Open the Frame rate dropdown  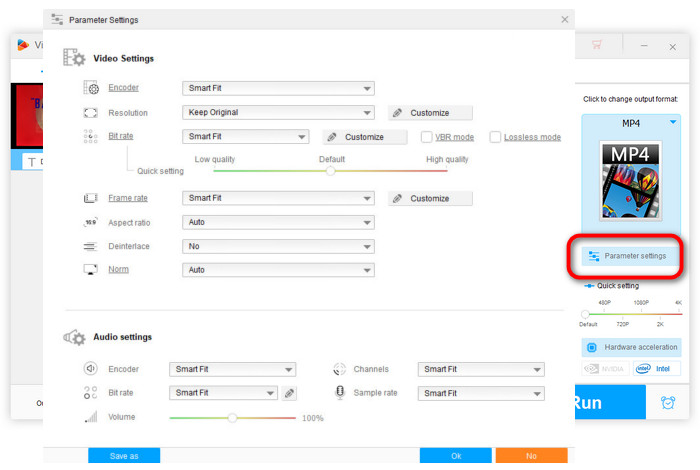point(278,198)
